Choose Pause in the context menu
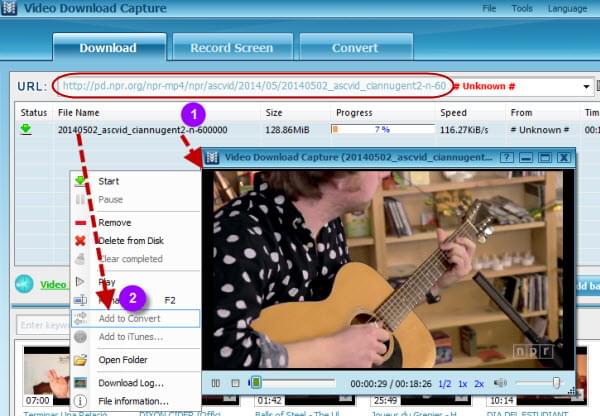The height and width of the screenshot is (416, 600). pos(135,199)
